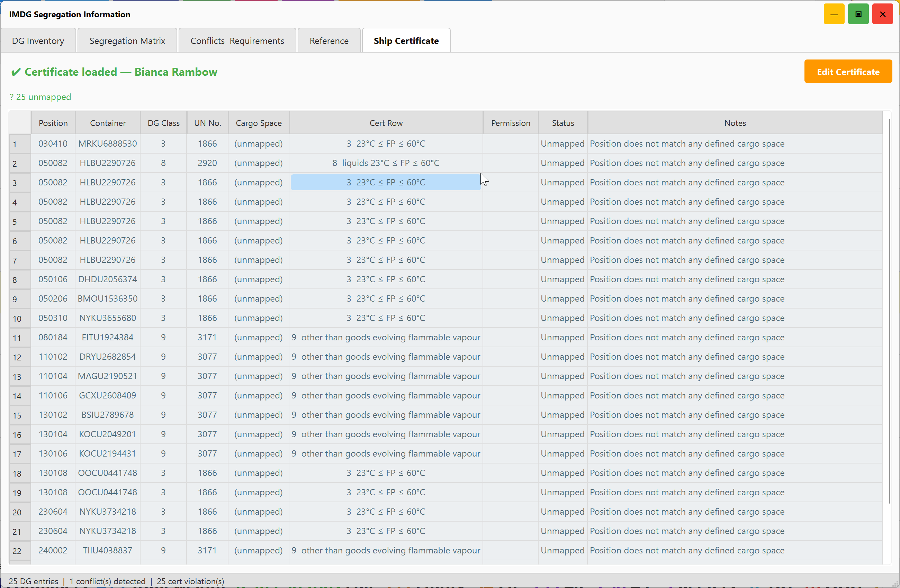Image resolution: width=900 pixels, height=588 pixels.
Task: Click container cell MAGU2190521
Action: point(108,376)
